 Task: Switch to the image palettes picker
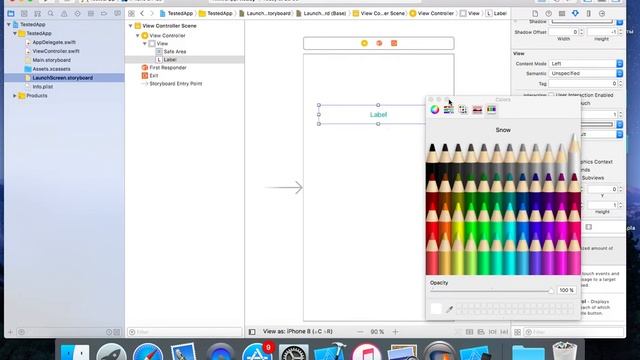(477, 109)
